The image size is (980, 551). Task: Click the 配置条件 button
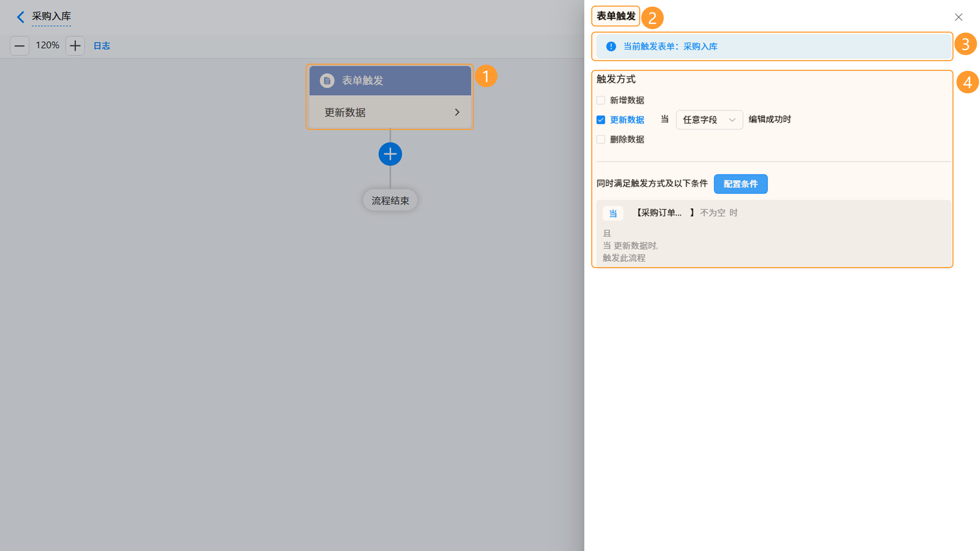[x=740, y=184]
